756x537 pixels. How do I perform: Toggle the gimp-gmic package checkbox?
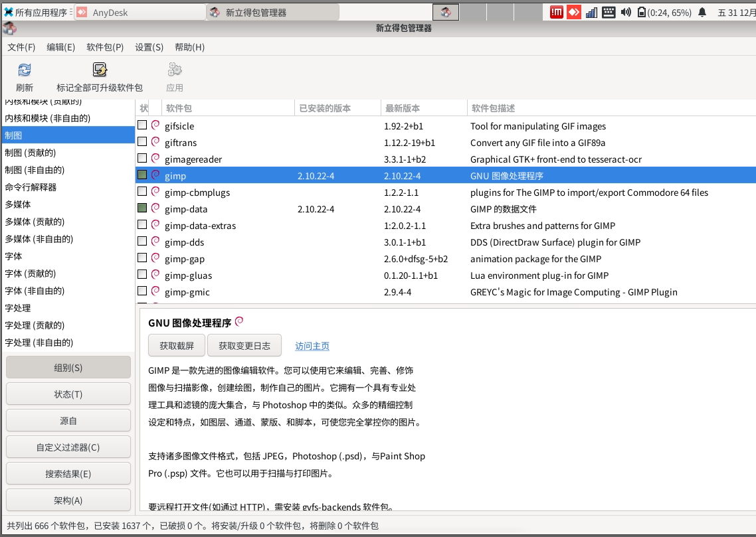142,291
